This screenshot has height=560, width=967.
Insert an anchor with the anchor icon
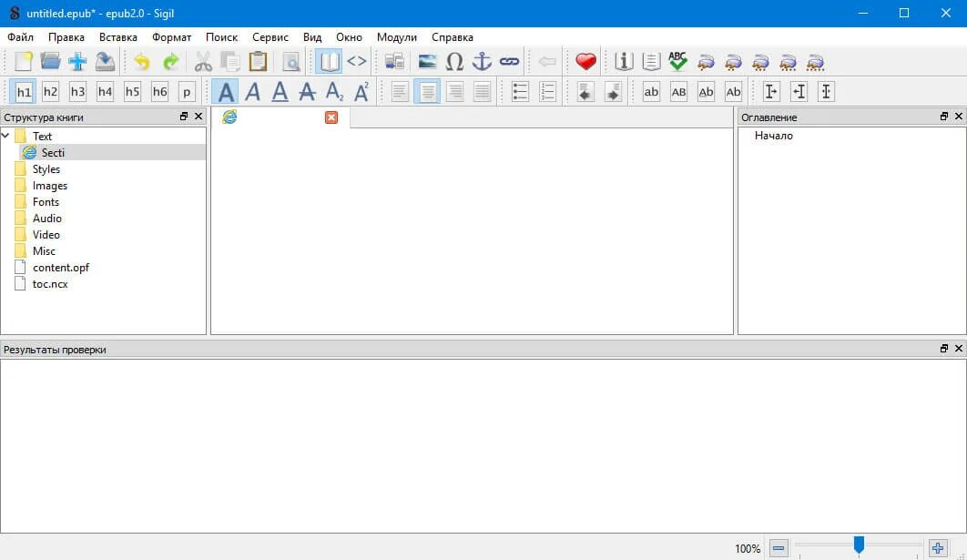coord(482,61)
